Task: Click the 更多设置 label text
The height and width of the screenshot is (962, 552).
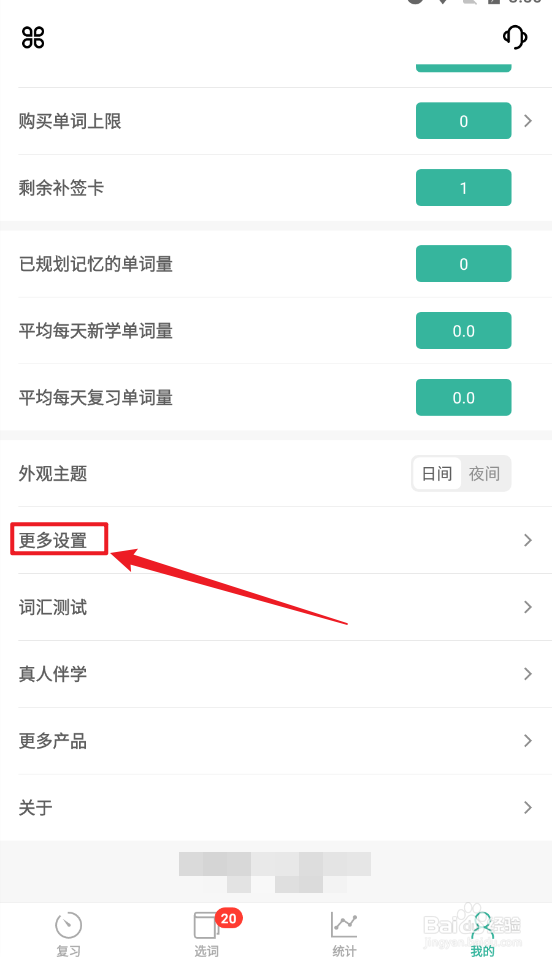Action: point(53,541)
